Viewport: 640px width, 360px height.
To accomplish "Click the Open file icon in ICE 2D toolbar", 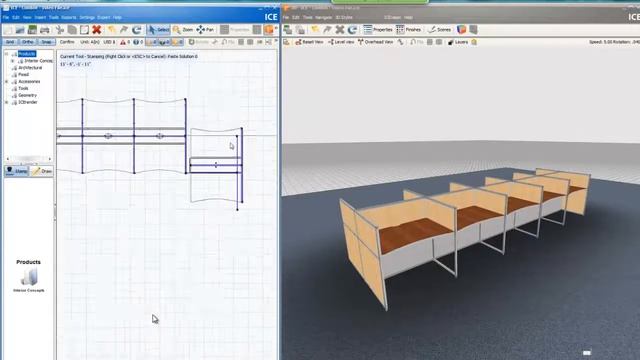I will coord(20,30).
